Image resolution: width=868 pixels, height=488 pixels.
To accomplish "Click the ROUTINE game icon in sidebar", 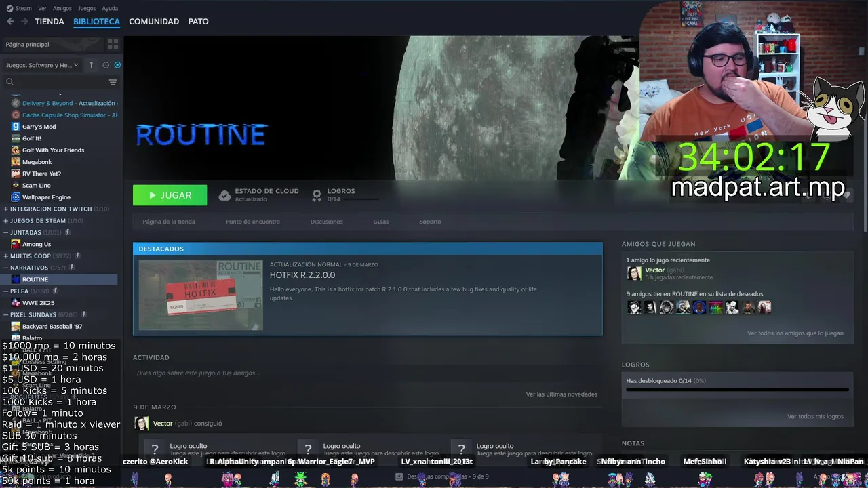I will point(16,279).
